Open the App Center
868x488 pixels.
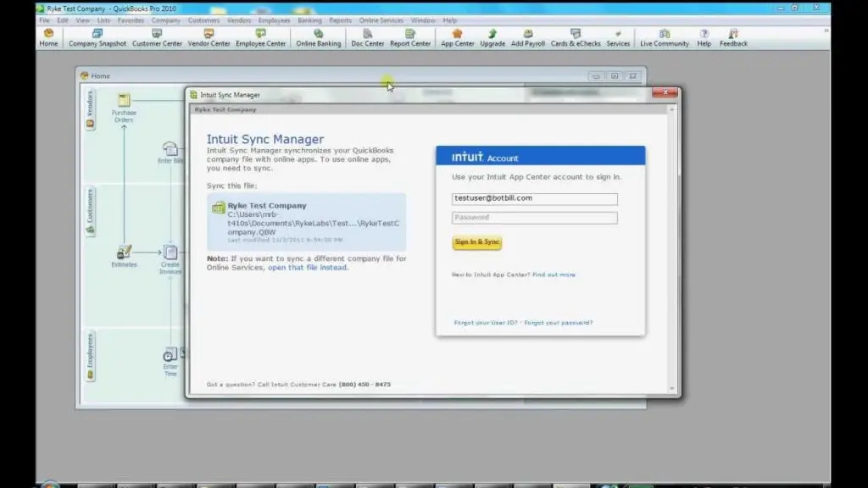457,37
